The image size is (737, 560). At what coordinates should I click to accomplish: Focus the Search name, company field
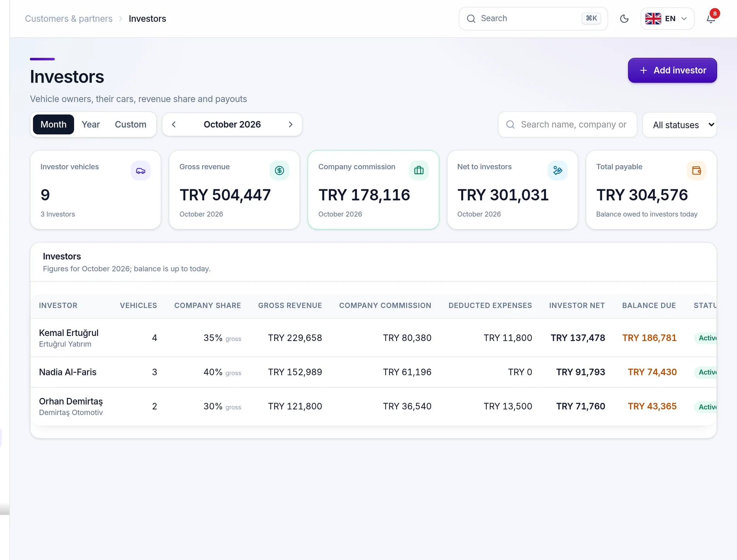567,125
